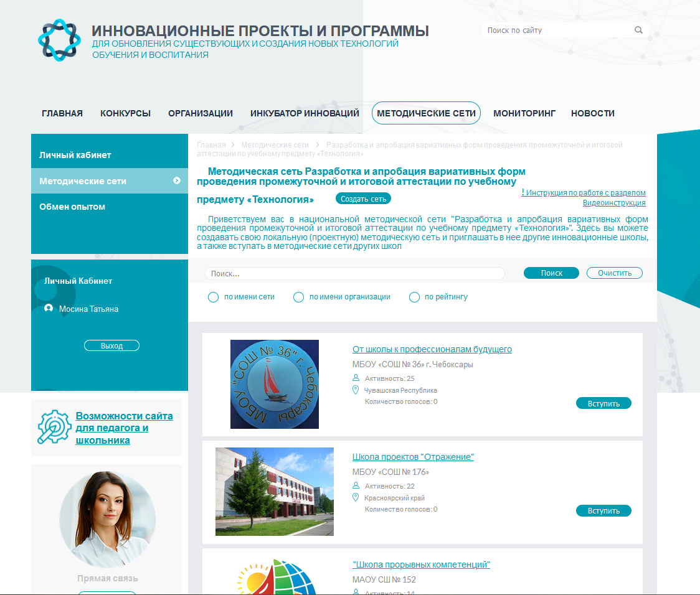Click the Поиск button
700x595 pixels.
coord(551,273)
